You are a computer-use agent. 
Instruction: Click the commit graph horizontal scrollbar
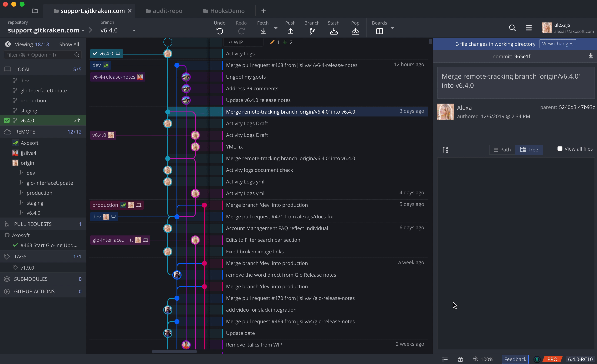[174, 351]
